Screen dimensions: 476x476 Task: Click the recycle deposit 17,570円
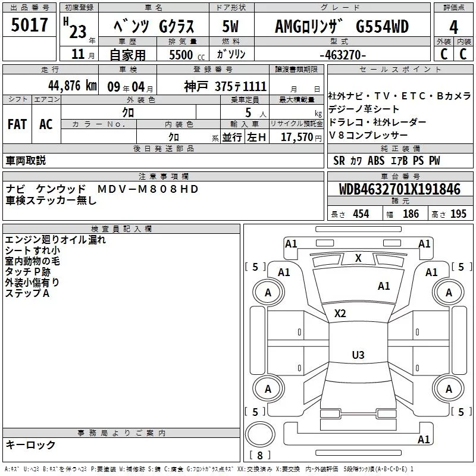coord(301,137)
